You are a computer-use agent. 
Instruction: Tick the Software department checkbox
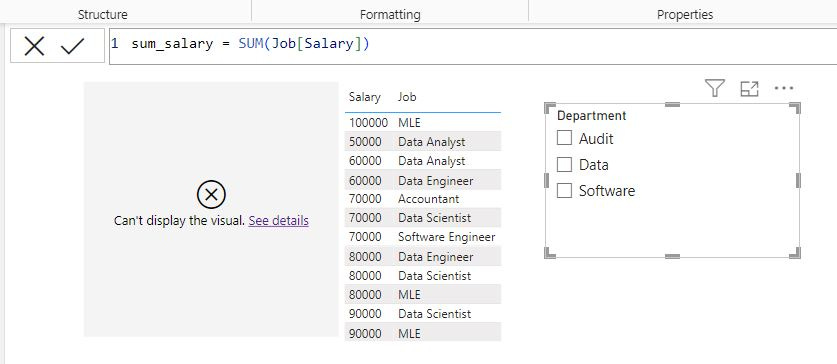pos(564,191)
